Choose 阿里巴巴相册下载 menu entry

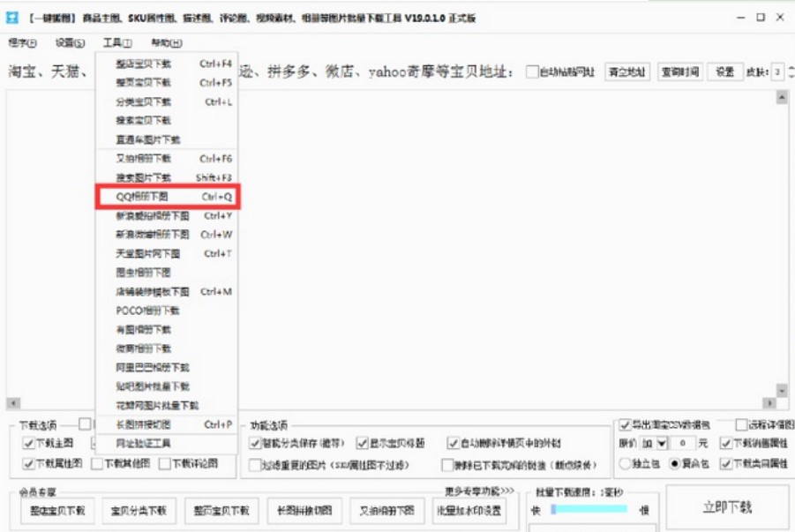point(167,367)
